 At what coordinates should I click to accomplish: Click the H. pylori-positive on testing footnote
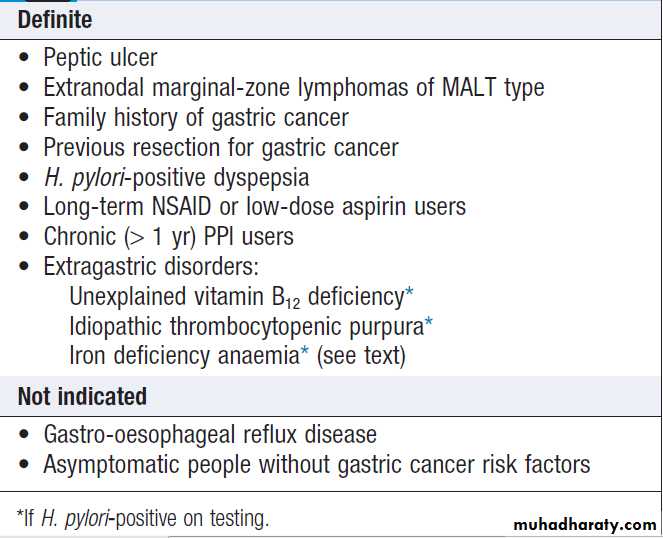[143, 517]
